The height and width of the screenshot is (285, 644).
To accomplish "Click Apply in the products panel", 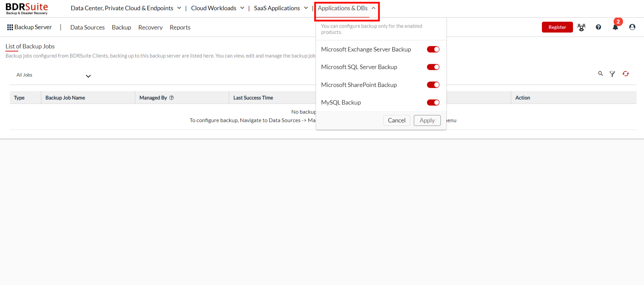I will (427, 120).
